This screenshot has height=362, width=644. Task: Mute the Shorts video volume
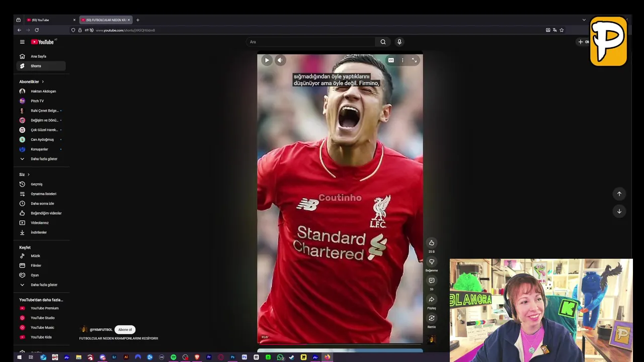(x=280, y=60)
